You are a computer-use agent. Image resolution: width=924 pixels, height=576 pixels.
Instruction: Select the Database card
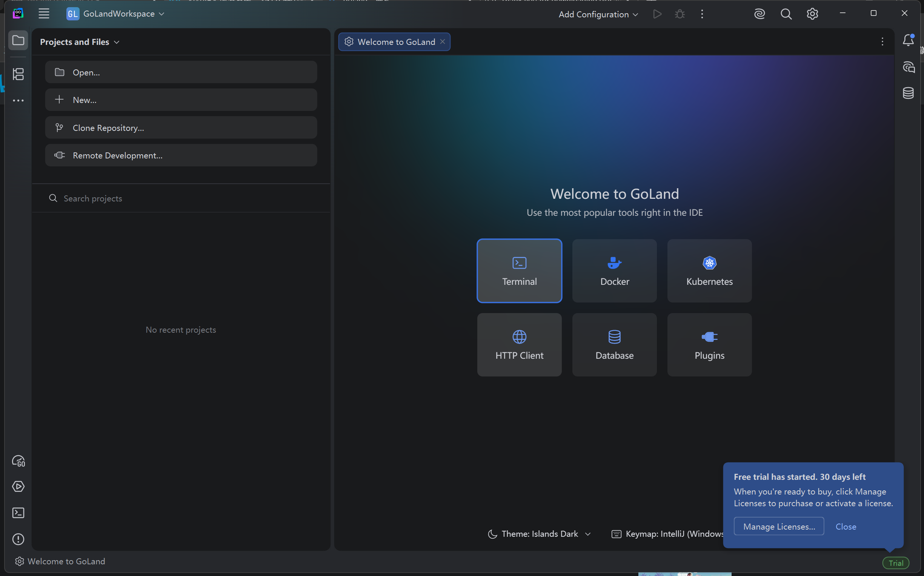(x=614, y=345)
